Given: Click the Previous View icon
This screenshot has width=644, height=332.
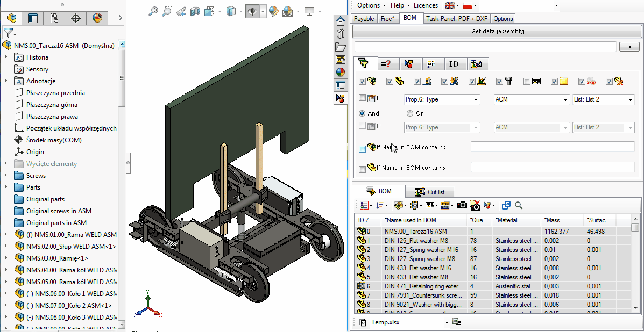Looking at the screenshot, I should (181, 11).
